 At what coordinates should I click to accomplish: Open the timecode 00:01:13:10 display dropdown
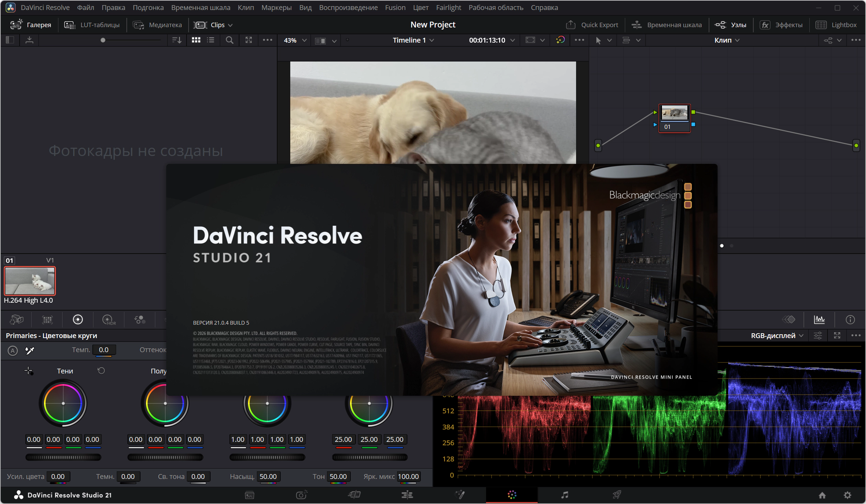pyautogui.click(x=492, y=40)
